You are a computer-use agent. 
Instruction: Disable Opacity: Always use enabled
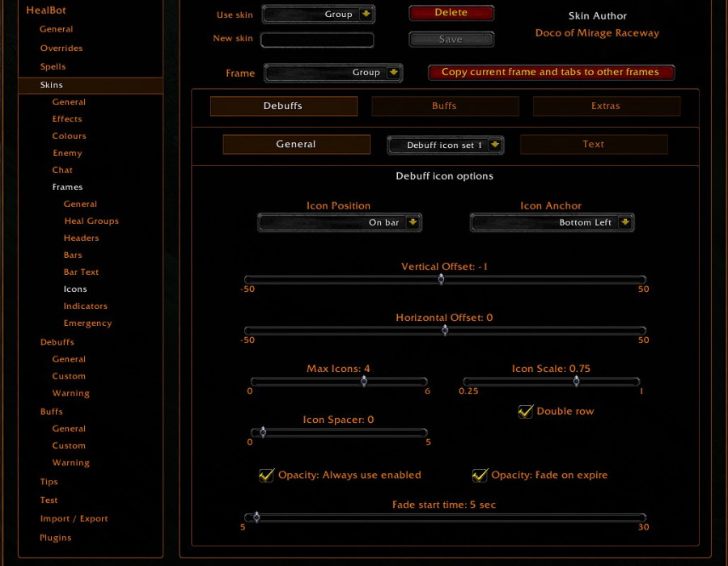(x=266, y=475)
